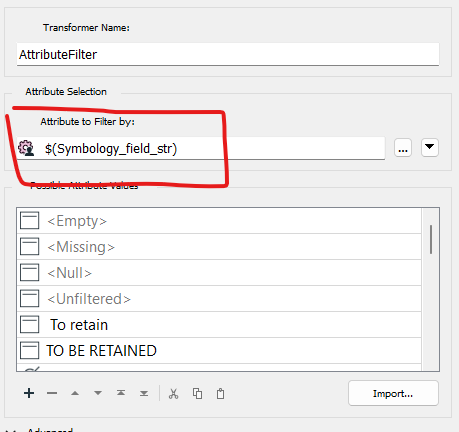
Task: Move selected value up one row
Action: point(75,393)
